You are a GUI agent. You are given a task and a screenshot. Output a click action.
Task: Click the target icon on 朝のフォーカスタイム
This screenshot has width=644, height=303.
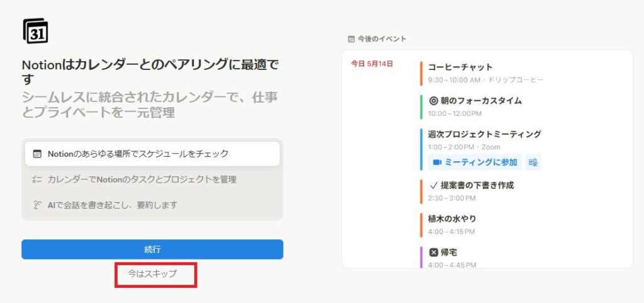point(433,101)
